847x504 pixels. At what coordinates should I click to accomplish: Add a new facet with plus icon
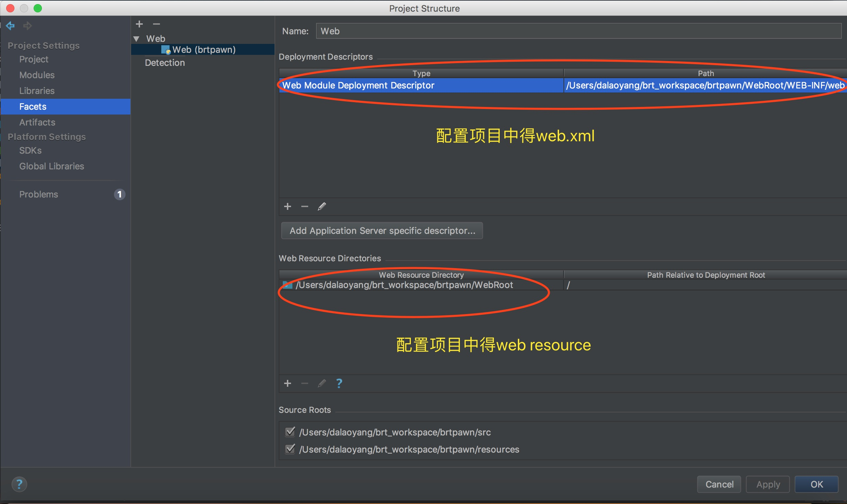tap(139, 24)
